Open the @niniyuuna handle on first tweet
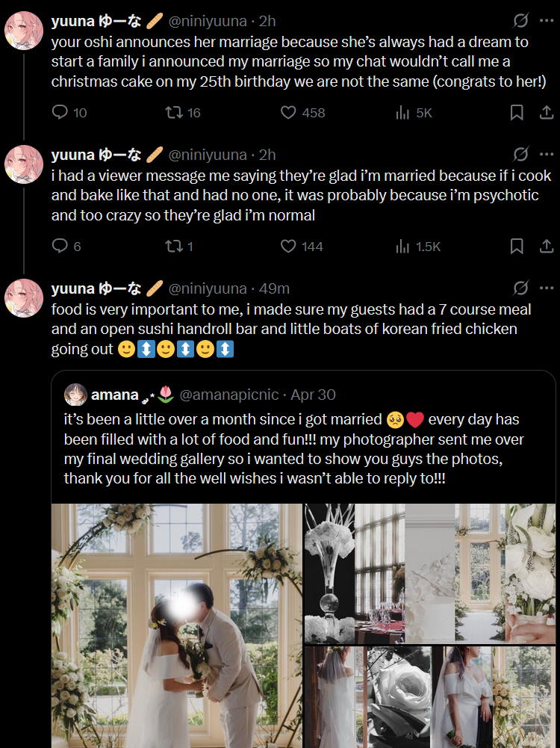The width and height of the screenshot is (560, 748). (208, 22)
